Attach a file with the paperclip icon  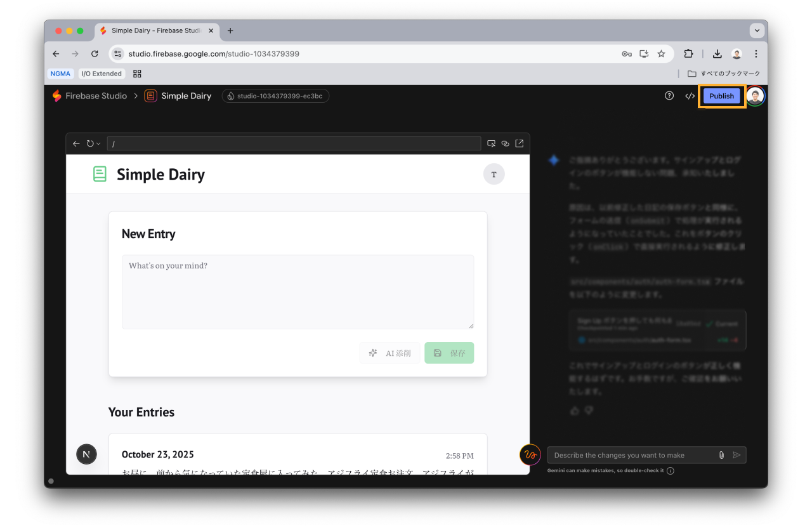coord(721,454)
